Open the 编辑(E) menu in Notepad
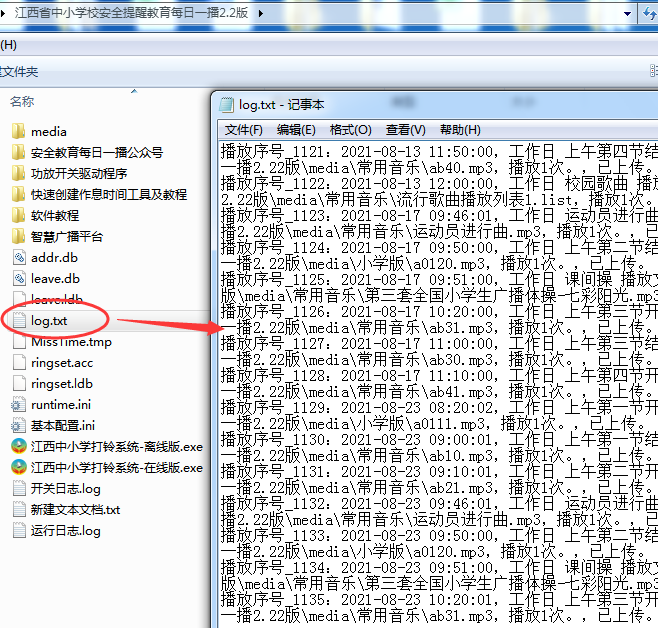658x628 pixels. click(x=296, y=130)
